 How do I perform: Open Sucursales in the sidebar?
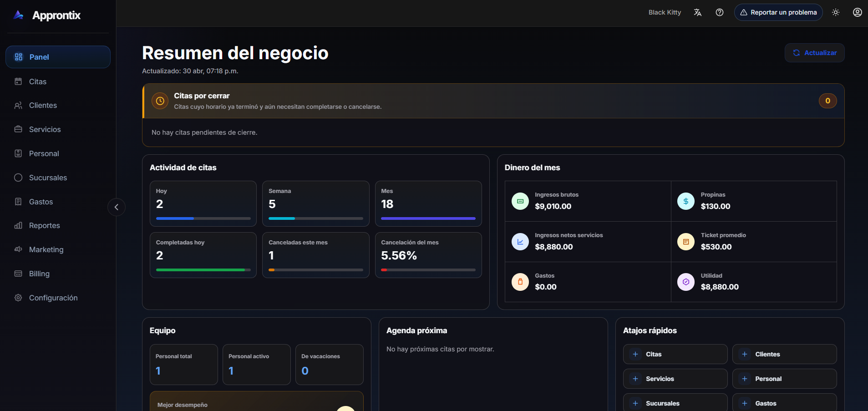(58, 178)
